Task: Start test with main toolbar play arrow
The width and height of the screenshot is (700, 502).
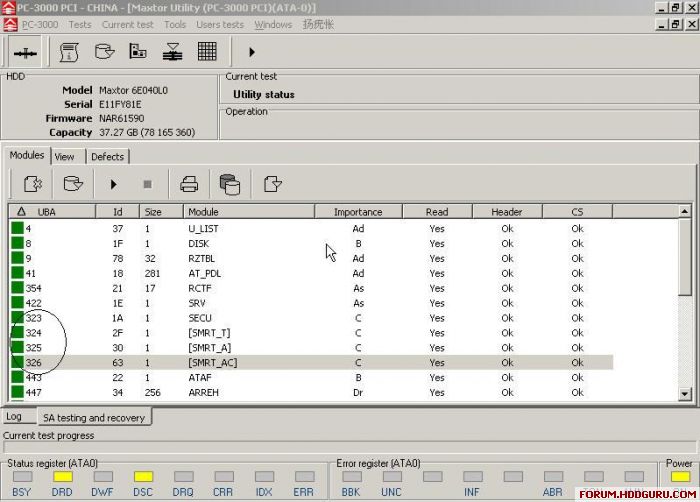Action: click(x=252, y=52)
